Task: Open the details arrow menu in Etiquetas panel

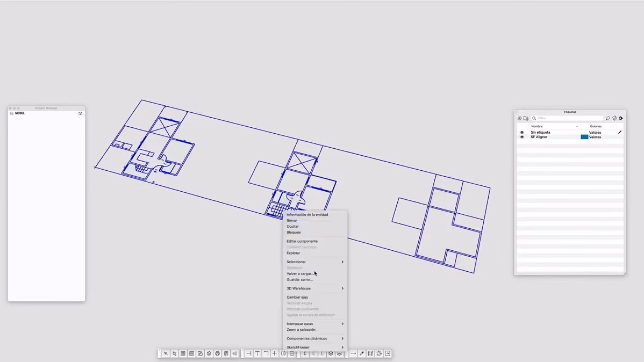Action: (621, 118)
